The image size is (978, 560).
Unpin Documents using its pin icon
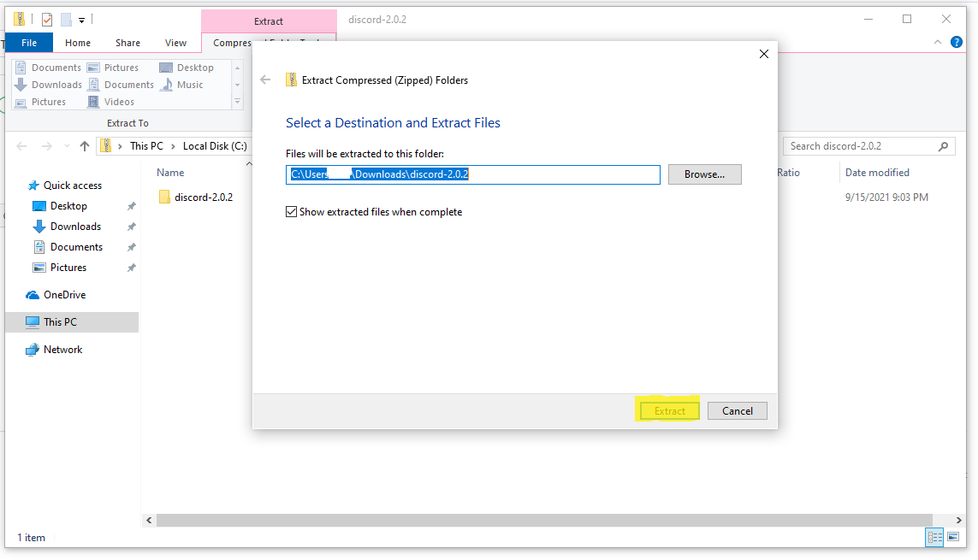pos(132,247)
